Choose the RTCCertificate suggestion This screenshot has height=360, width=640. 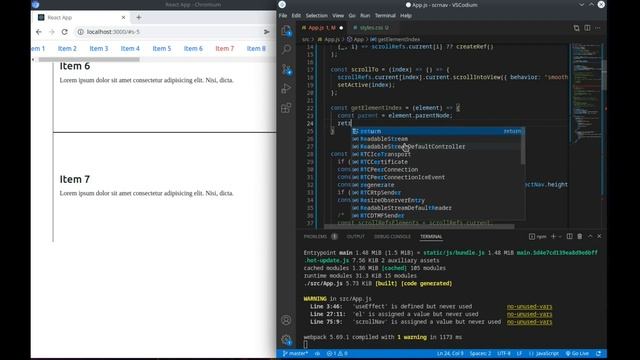pyautogui.click(x=436, y=162)
